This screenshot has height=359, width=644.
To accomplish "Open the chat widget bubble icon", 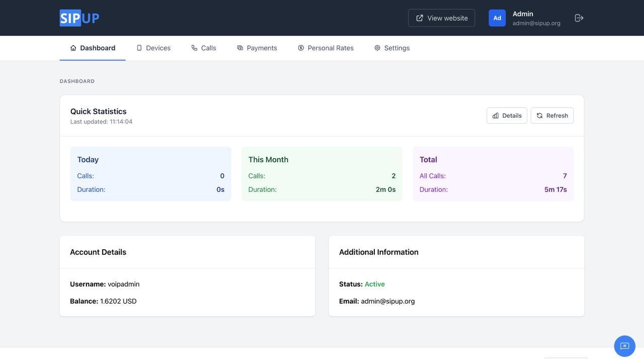I will tap(624, 346).
